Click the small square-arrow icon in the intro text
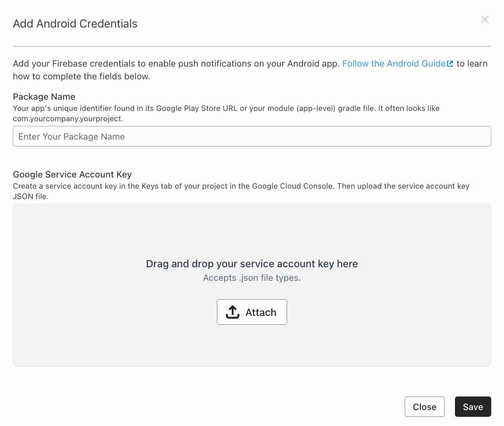Image resolution: width=504 pixels, height=426 pixels. [x=450, y=63]
